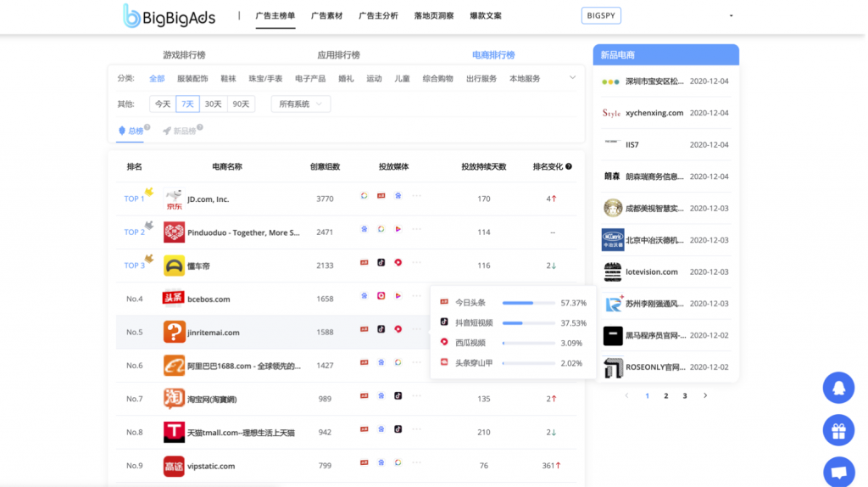Click vipstatic.com 高途 logo
This screenshot has width=868, height=487.
(x=174, y=466)
